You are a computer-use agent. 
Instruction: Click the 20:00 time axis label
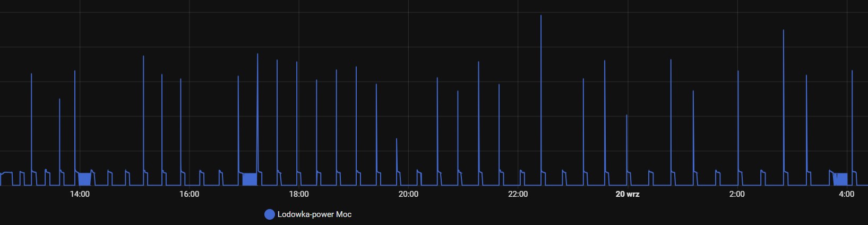(408, 194)
